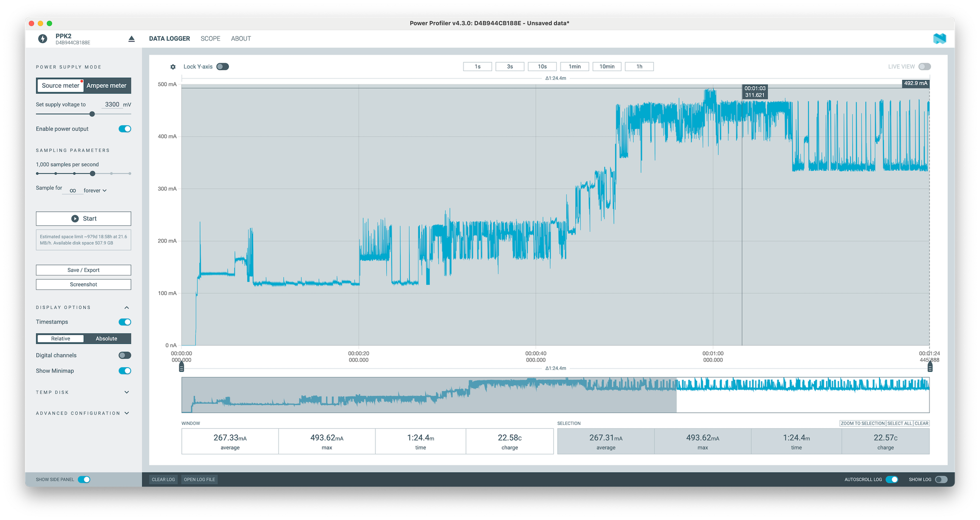Click Zoom to Selection button
Image resolution: width=980 pixels, height=520 pixels.
862,423
